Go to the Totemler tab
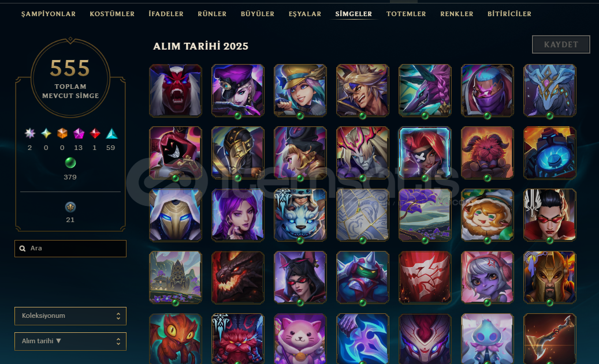Viewport: 599px width, 364px height. click(405, 14)
